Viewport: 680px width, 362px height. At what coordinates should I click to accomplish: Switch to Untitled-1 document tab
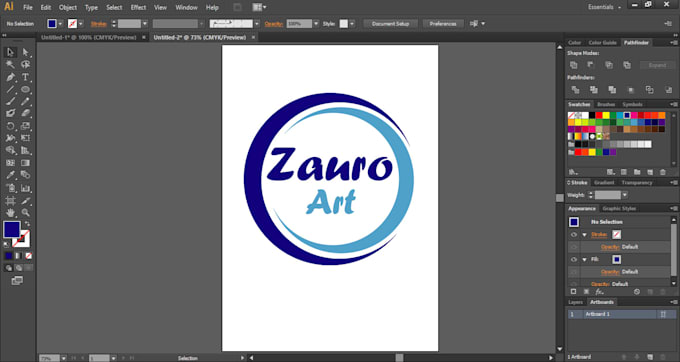(88, 38)
